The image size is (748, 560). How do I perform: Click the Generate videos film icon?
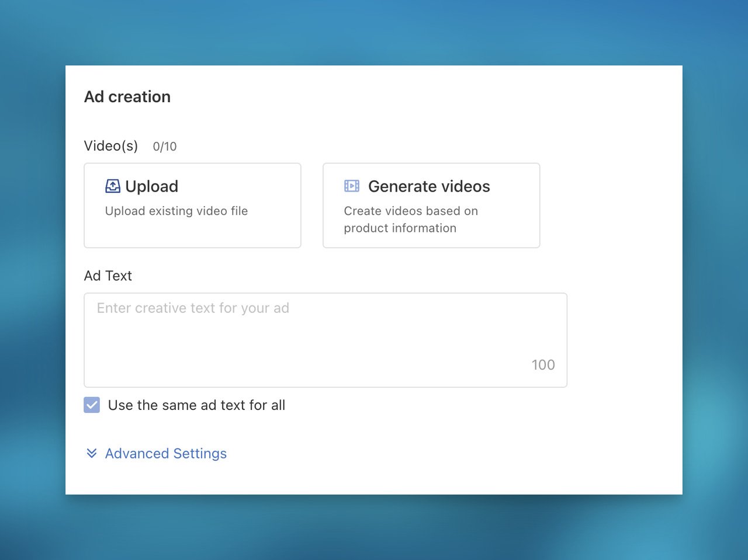click(352, 186)
